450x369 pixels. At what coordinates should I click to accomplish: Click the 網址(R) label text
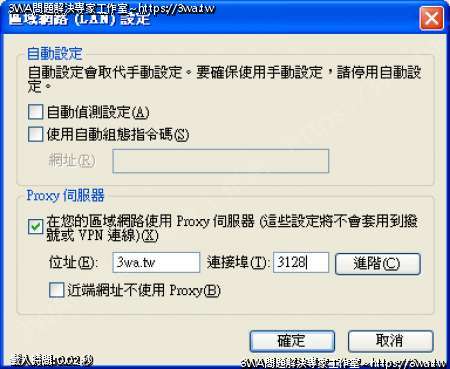click(72, 161)
